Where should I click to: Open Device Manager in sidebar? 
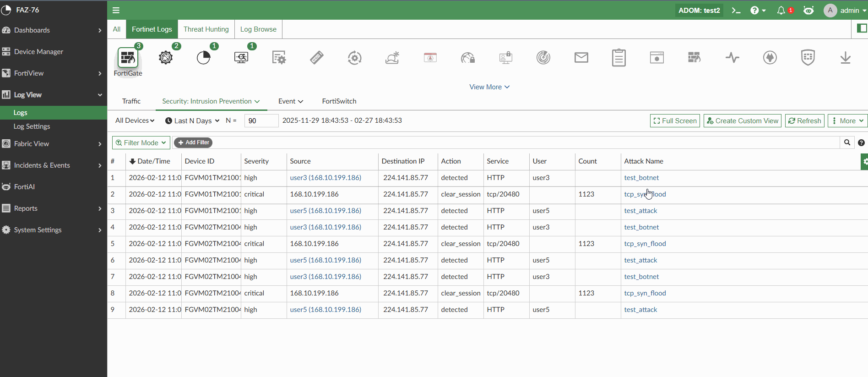pos(54,52)
